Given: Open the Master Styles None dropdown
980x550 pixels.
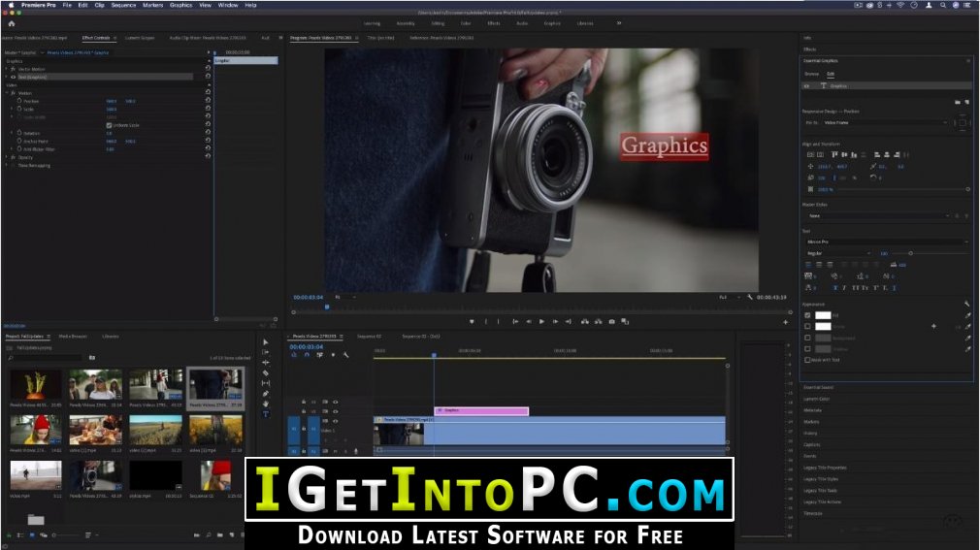Looking at the screenshot, I should 878,216.
